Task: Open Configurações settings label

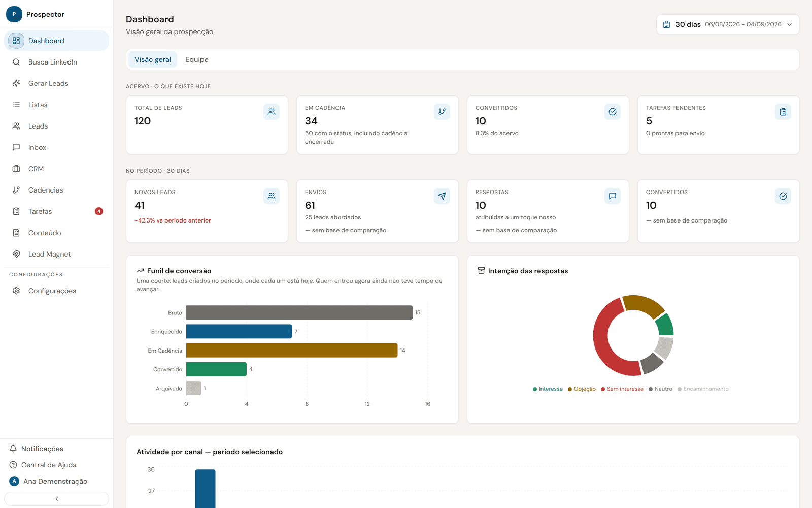Action: [x=52, y=291]
